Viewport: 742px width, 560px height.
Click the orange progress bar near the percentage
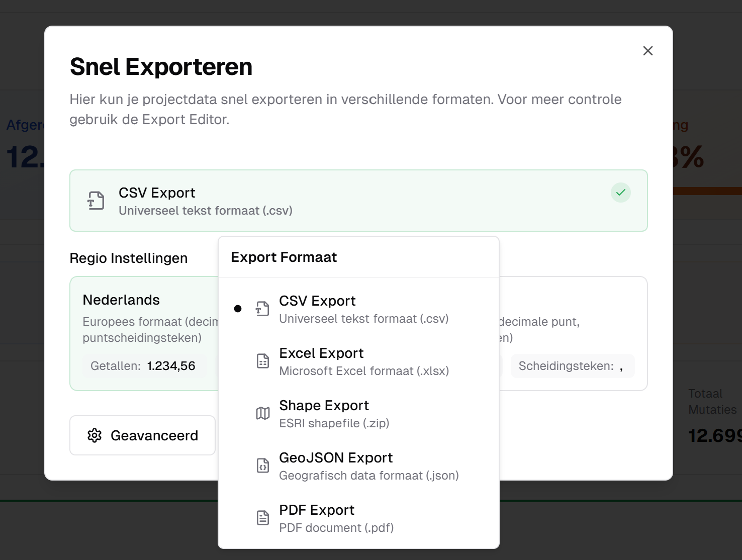point(709,191)
